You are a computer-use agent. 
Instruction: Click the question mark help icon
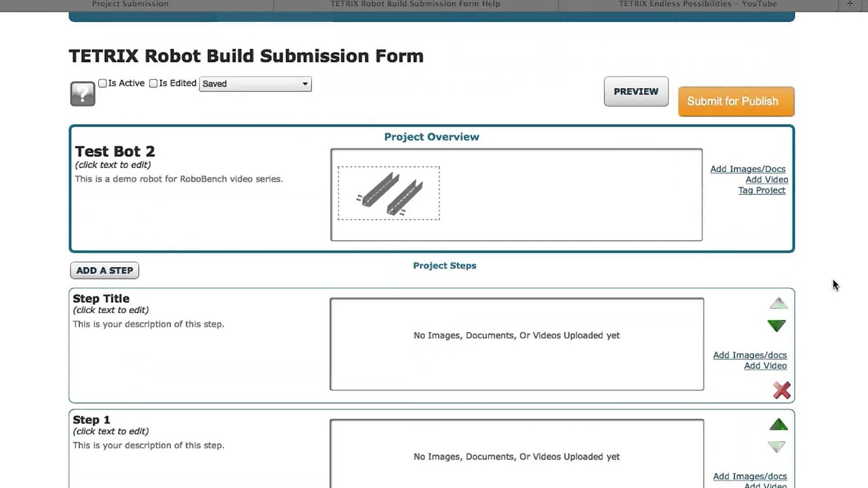(x=83, y=94)
